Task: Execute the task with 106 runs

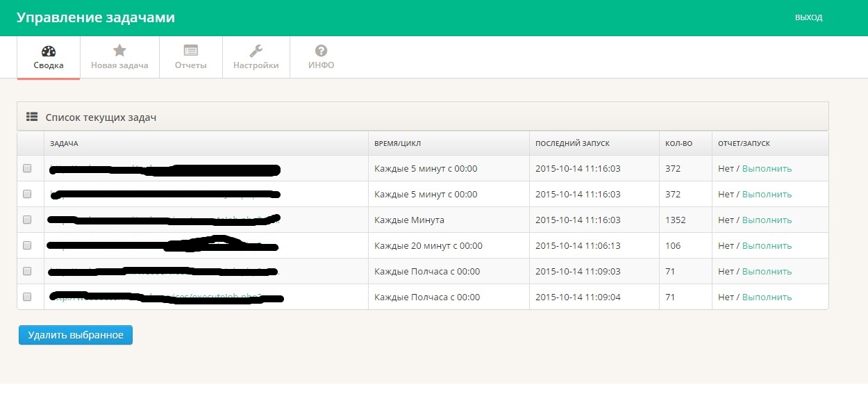Action: (767, 245)
